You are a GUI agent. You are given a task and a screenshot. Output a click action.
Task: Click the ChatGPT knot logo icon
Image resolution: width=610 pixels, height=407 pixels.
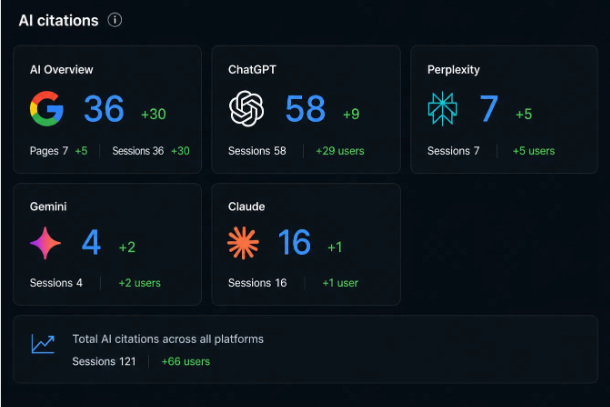click(246, 109)
